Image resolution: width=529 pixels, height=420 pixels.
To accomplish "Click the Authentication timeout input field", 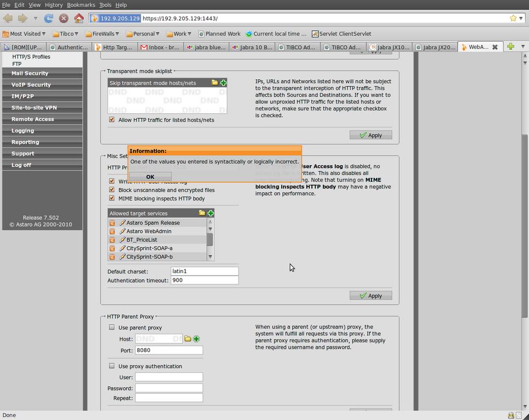I will pyautogui.click(x=204, y=280).
